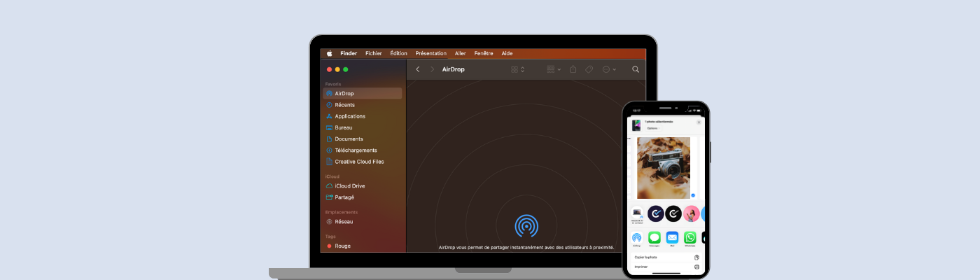Open the Fichier menu
Screen dimensions: 980x280
click(x=374, y=53)
